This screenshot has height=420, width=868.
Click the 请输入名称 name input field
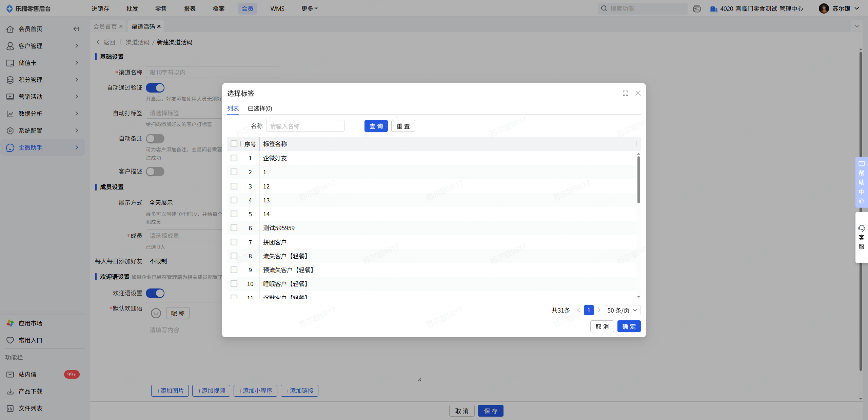[305, 126]
